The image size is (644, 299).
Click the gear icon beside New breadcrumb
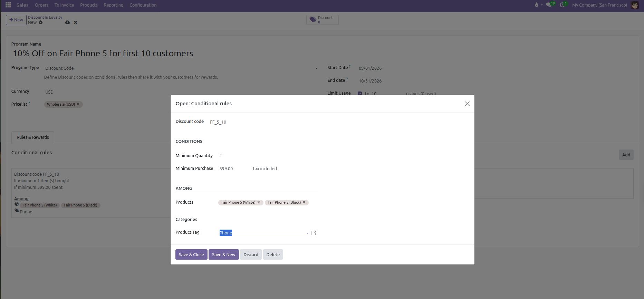[x=41, y=22]
